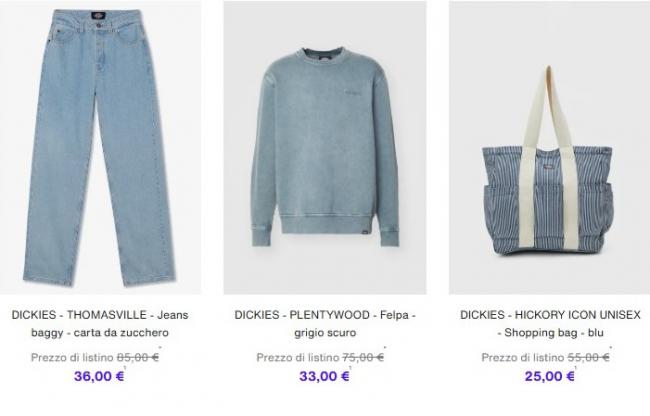Click the struck-through 85,00 € list price
This screenshot has height=416, width=650.
pyautogui.click(x=138, y=357)
